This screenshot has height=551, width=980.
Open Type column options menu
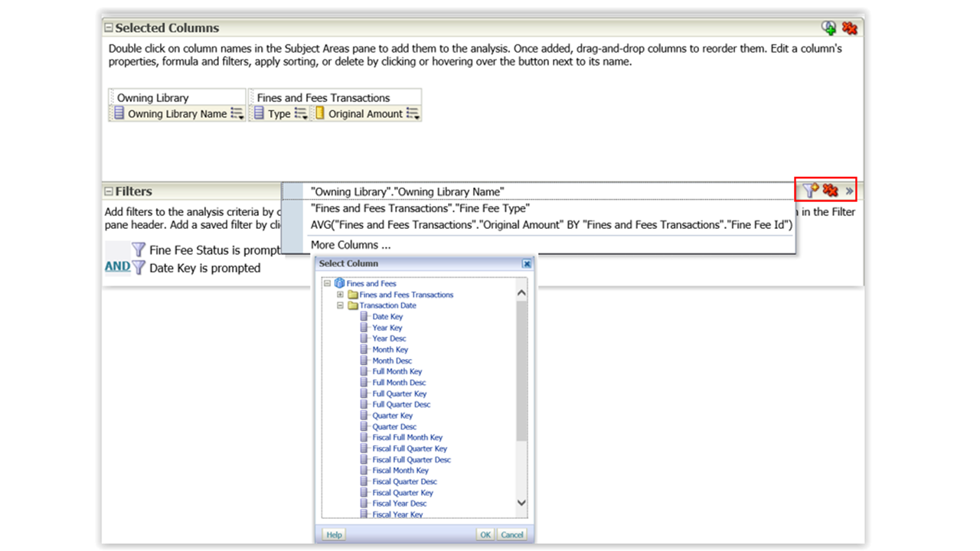(x=301, y=114)
